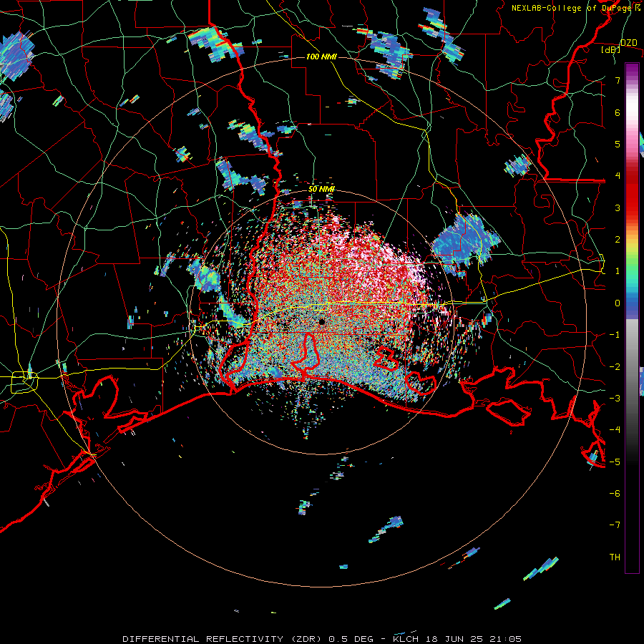Click the TH label on the scale

tap(615, 557)
